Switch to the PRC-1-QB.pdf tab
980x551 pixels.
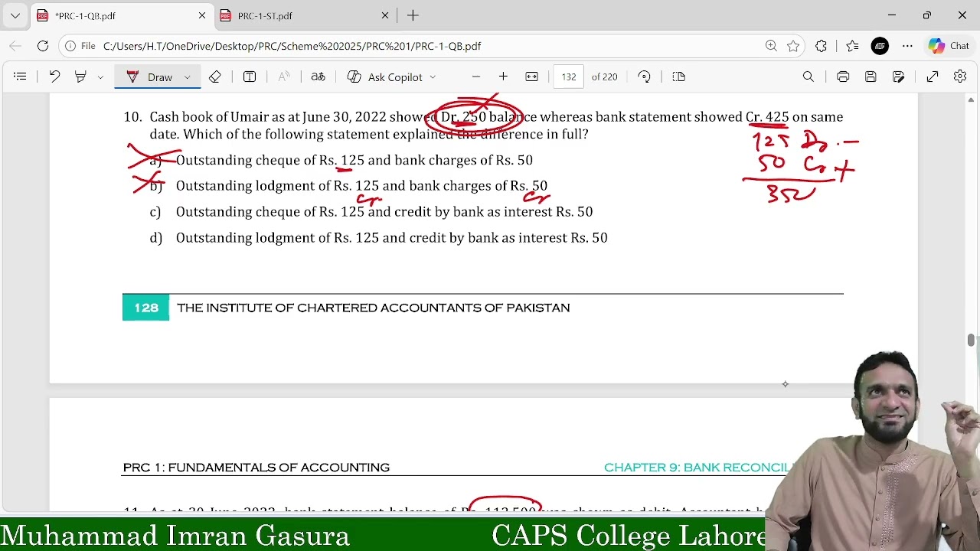tap(121, 15)
